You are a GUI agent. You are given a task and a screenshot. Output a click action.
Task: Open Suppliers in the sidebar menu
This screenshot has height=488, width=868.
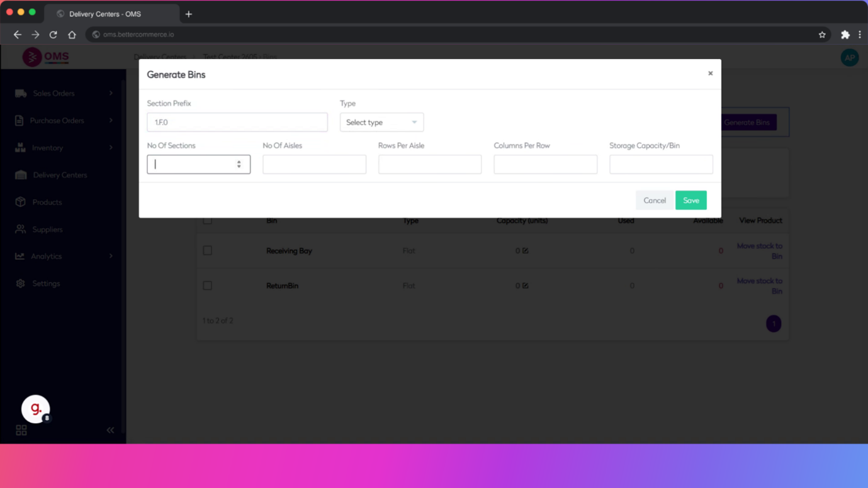(47, 230)
